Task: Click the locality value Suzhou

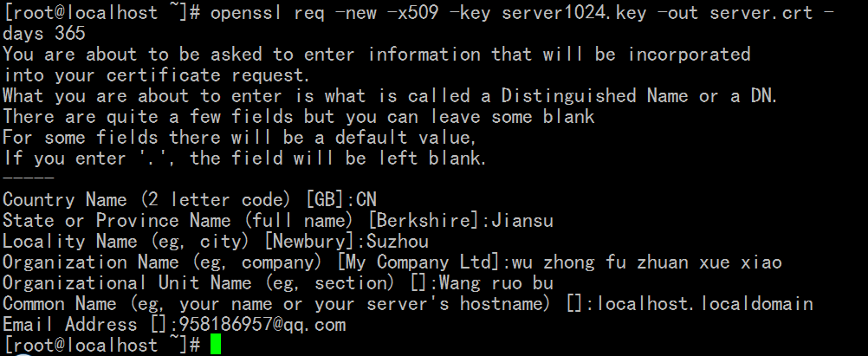Action: point(398,242)
